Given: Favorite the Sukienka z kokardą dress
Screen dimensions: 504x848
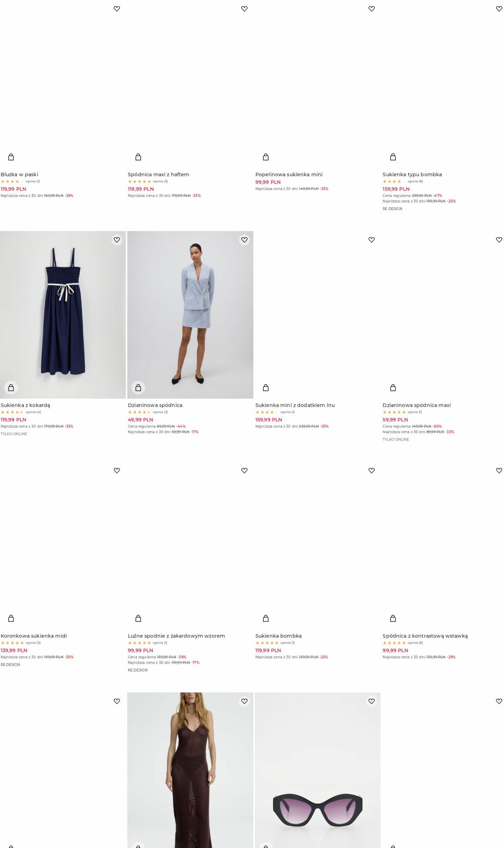Looking at the screenshot, I should (117, 240).
